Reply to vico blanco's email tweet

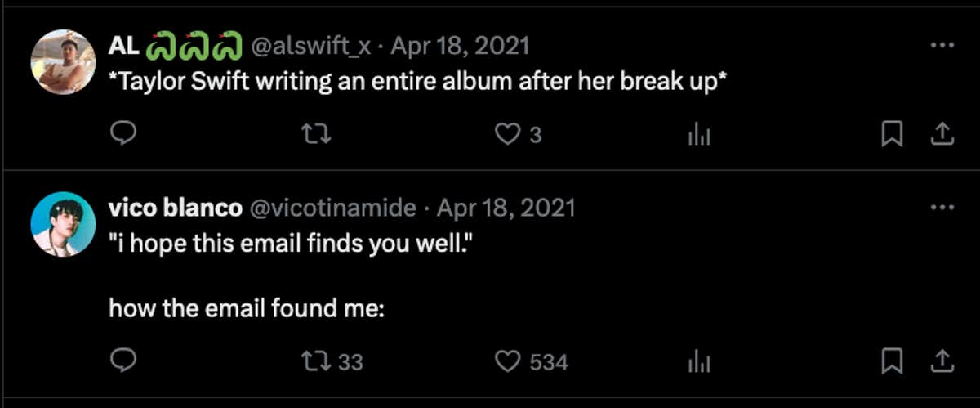pyautogui.click(x=122, y=361)
